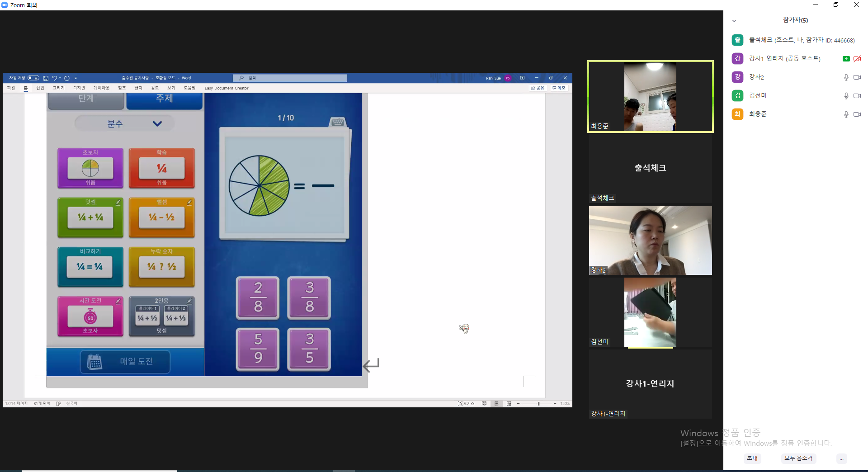Open the 레이아웃 ribbon tab

point(101,88)
